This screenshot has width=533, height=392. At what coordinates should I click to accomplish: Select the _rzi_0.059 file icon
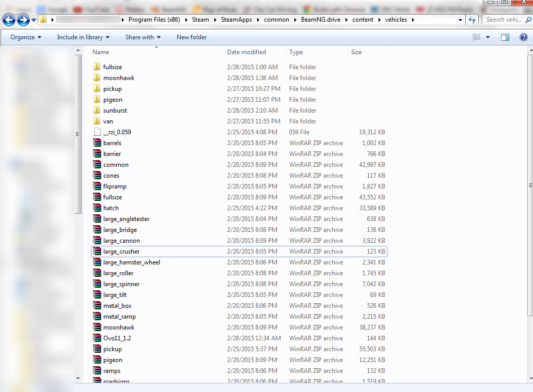click(x=97, y=132)
